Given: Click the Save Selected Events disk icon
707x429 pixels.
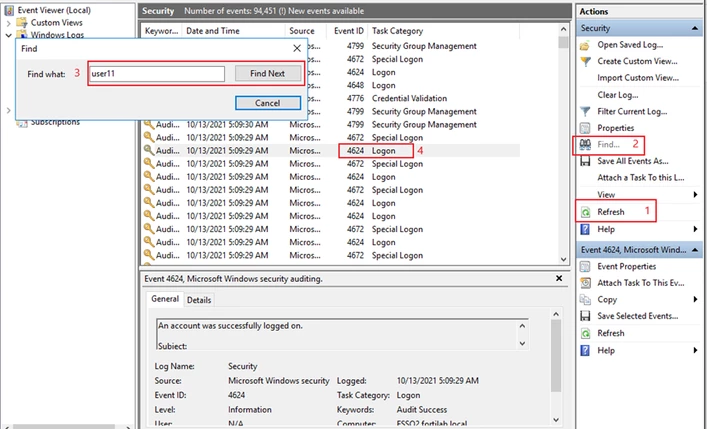Looking at the screenshot, I should pos(585,316).
